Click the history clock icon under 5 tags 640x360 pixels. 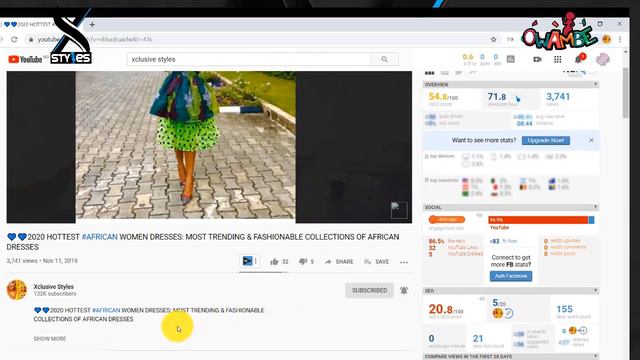(x=509, y=313)
